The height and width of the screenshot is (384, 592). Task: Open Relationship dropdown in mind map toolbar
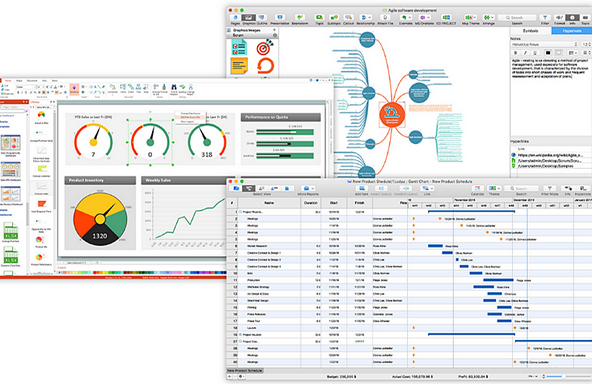coord(365,18)
